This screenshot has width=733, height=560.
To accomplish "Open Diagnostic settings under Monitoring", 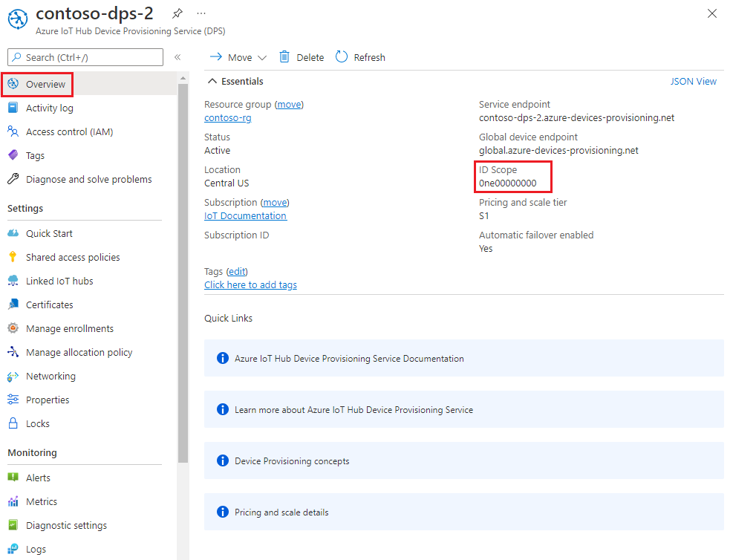I will coord(65,525).
